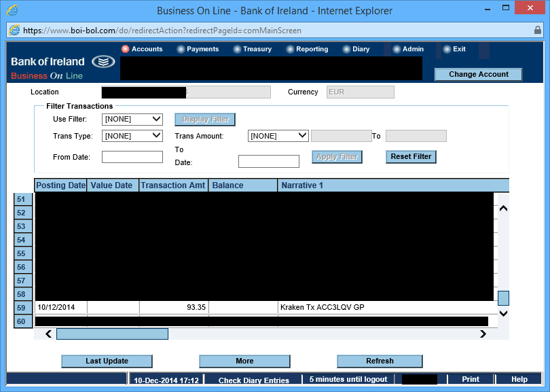Click the Last Update button
The image size is (550, 392).
(107, 361)
